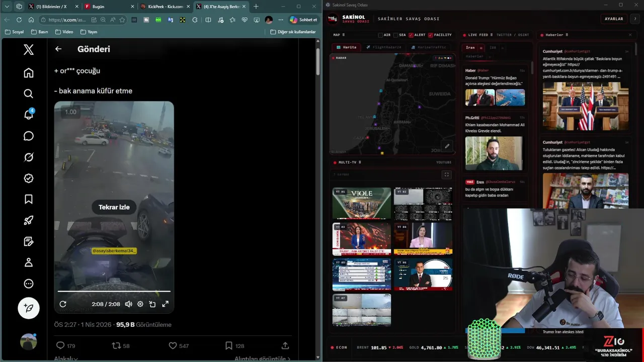
Task: Go back with the post header arrow
Action: point(58,49)
